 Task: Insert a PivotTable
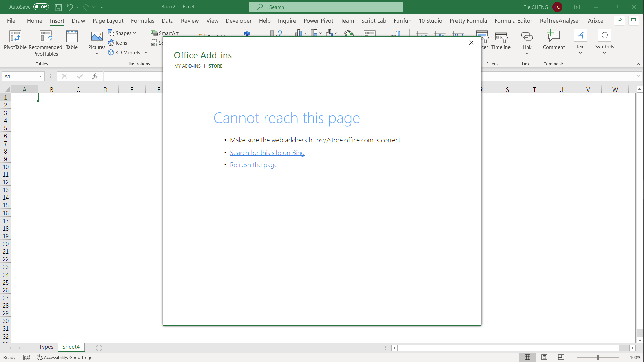(15, 42)
